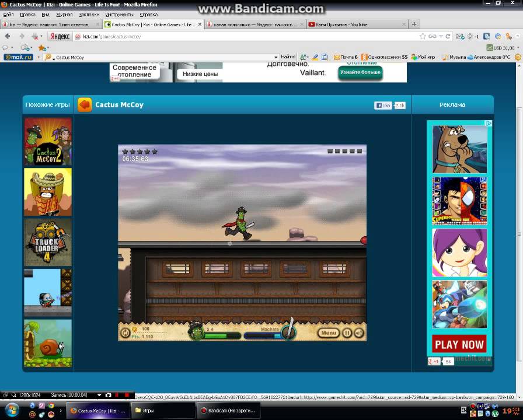Viewport: 523px width, 420px height.
Task: Open the Закладки menu
Action: coord(89,15)
